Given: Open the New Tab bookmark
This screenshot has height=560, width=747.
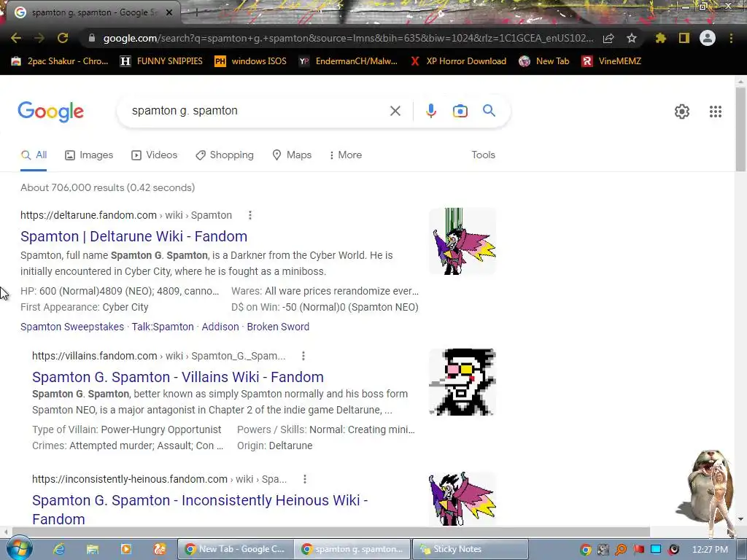Looking at the screenshot, I should click(544, 61).
